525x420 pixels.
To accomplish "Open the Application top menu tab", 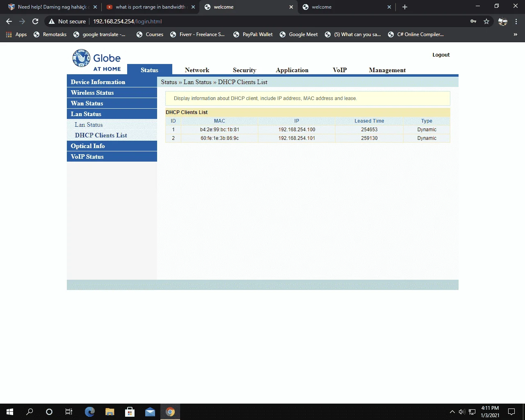I will 292,70.
